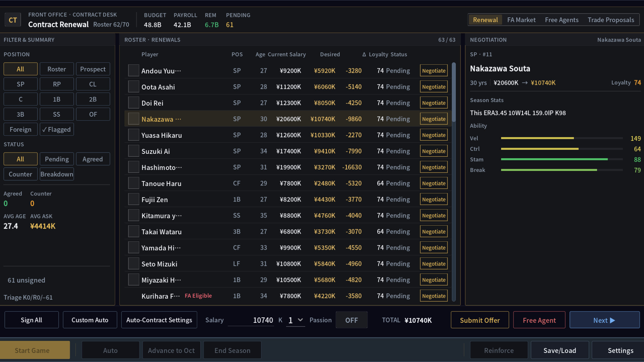Open the Trade Proposals tab
Viewport: 644px width, 362px height.
pos(611,20)
